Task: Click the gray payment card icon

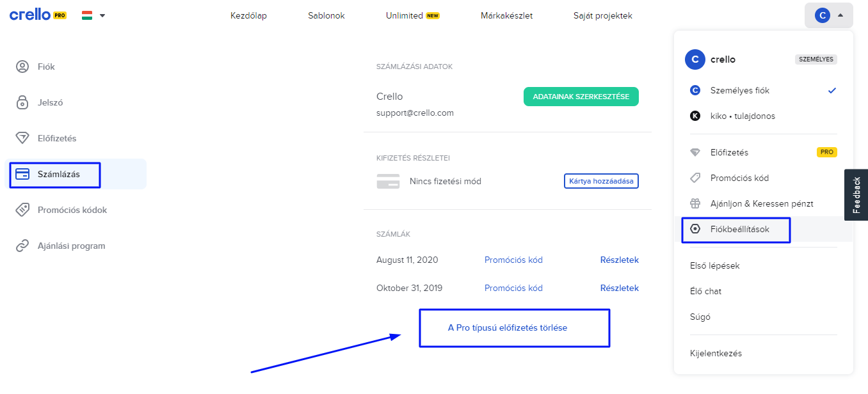Action: pyautogui.click(x=388, y=181)
